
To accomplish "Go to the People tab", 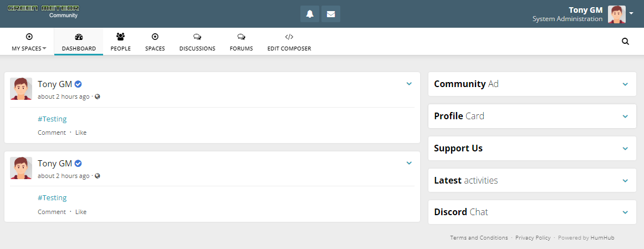I will point(120,42).
